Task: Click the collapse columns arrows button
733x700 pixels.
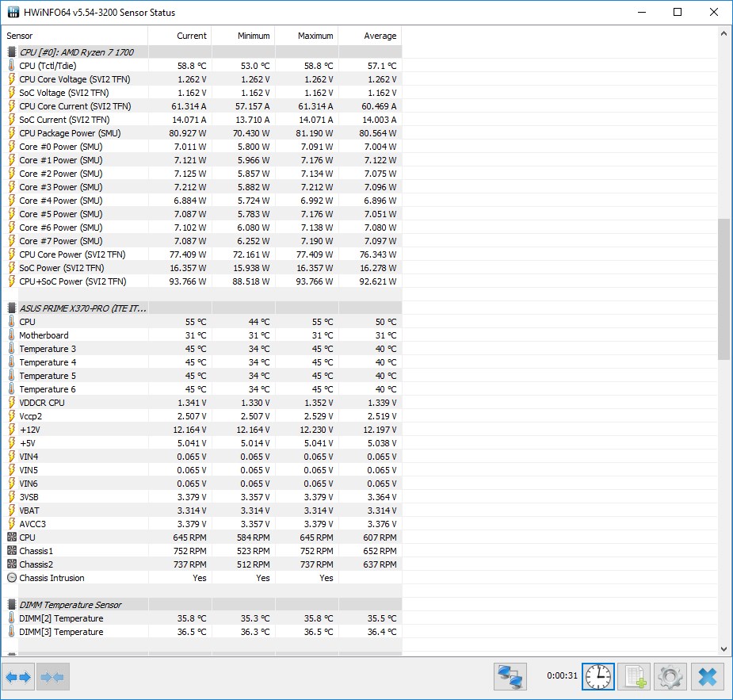Action: (52, 676)
